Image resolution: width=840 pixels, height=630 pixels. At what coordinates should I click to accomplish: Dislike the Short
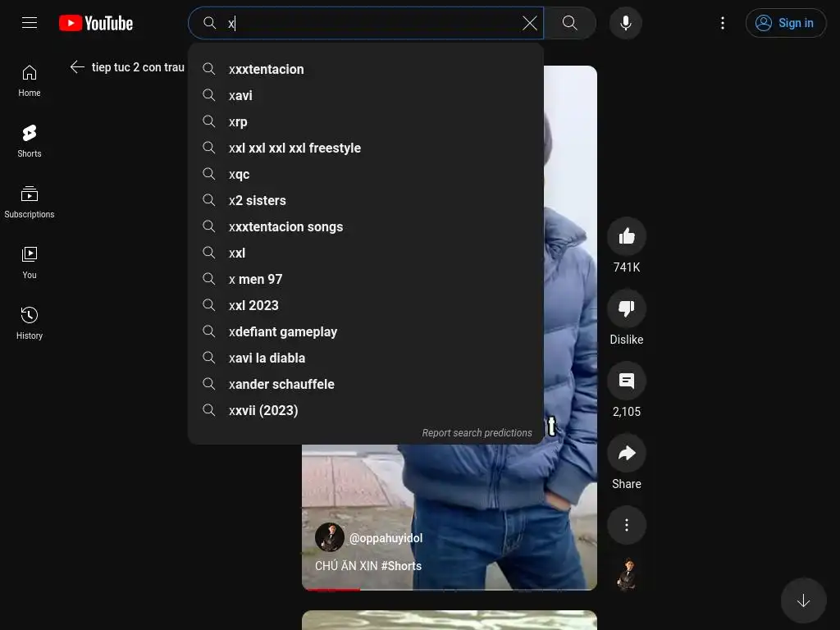pyautogui.click(x=626, y=308)
